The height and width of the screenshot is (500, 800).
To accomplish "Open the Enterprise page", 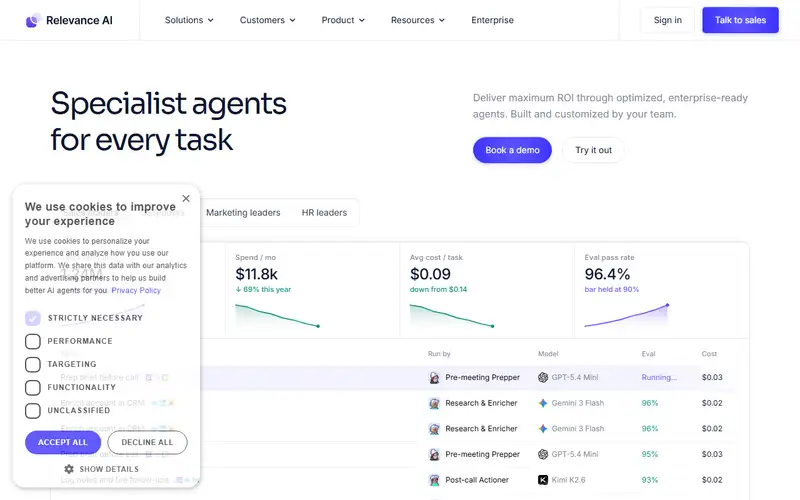I will 492,20.
